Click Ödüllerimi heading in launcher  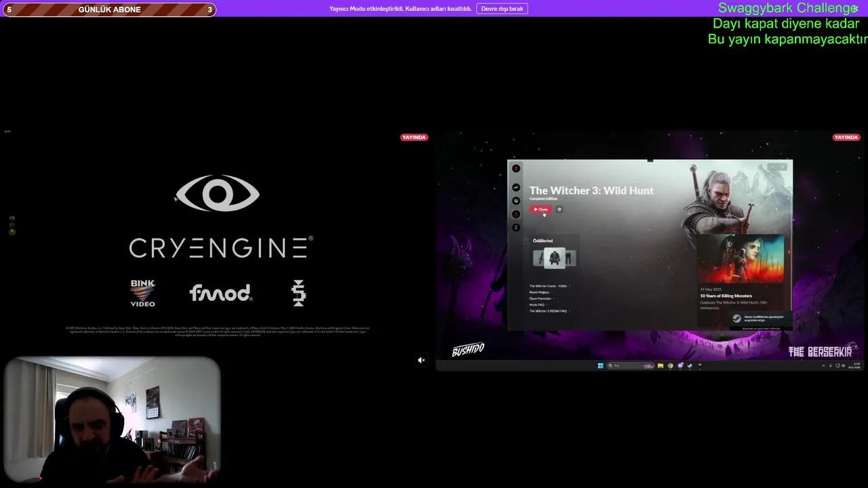[x=542, y=241]
